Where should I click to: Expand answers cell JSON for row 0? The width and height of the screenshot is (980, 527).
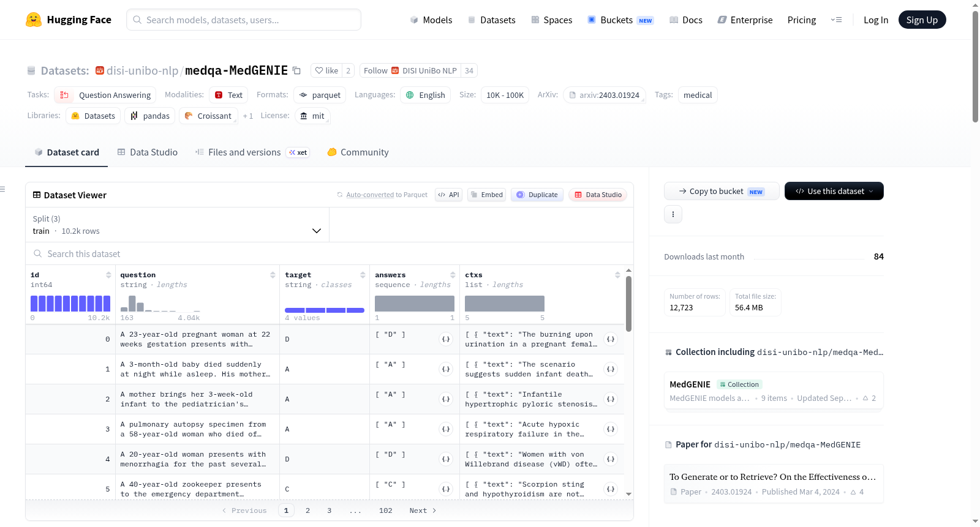coord(446,339)
